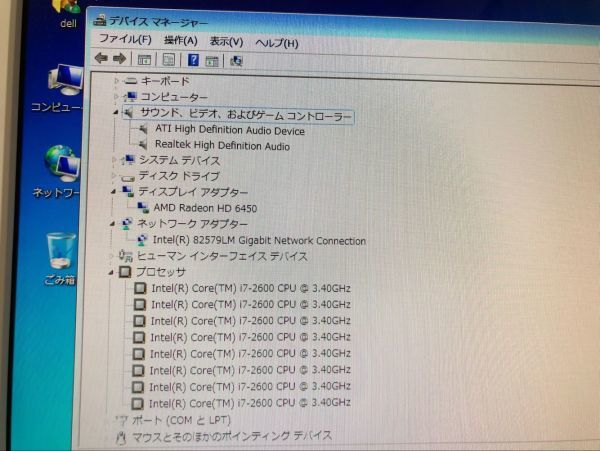Screen dimensions: 600x451
Task: Open the 操作(A) menu
Action: point(180,40)
